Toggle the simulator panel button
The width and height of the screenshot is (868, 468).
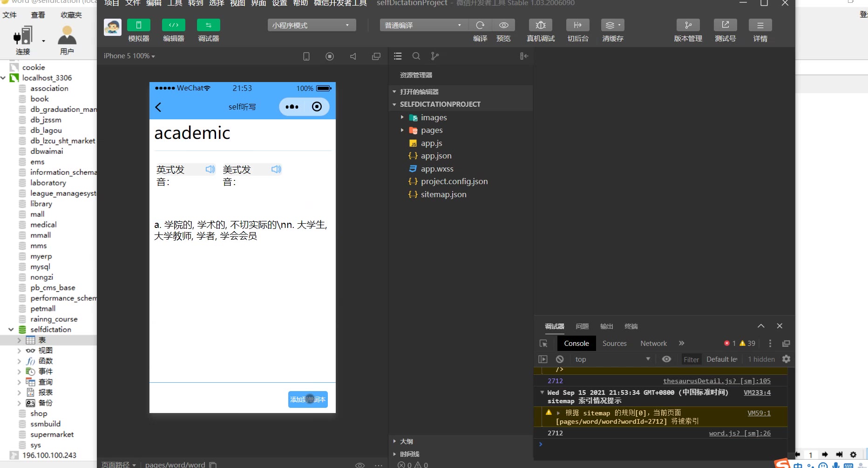pyautogui.click(x=138, y=25)
